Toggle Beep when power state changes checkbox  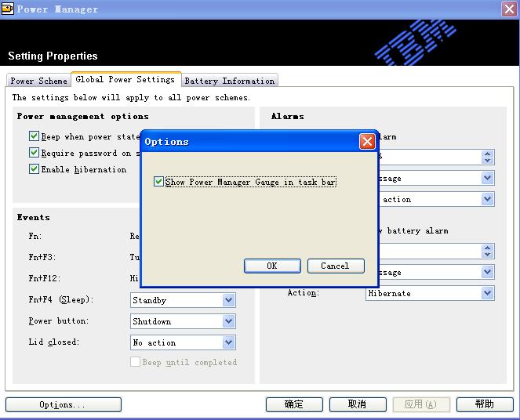(x=34, y=136)
